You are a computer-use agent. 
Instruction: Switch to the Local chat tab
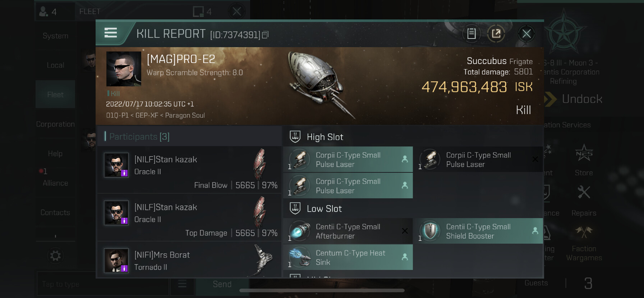pyautogui.click(x=55, y=65)
